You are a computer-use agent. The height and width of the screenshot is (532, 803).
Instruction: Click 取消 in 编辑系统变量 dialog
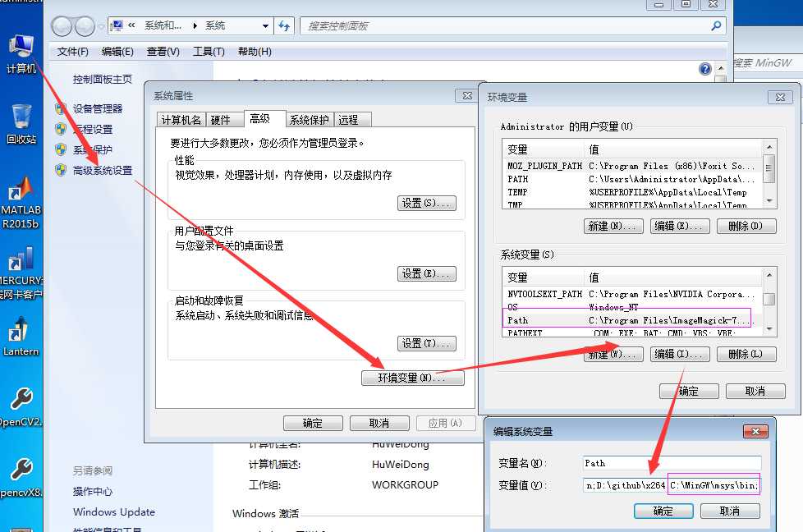coord(730,511)
